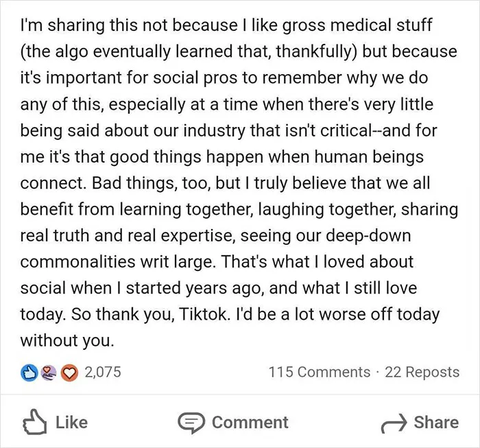The width and height of the screenshot is (480, 448).
Task: Choose the Share button label
Action: [437, 423]
